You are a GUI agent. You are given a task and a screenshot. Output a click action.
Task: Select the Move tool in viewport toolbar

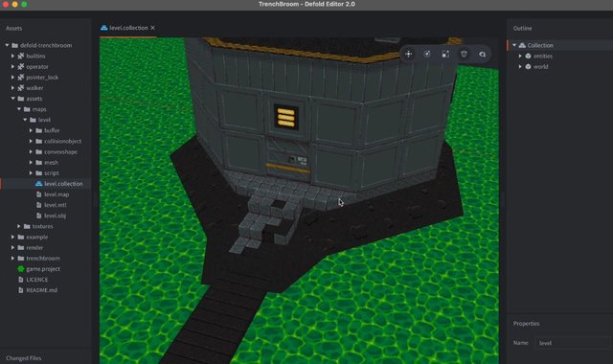[x=408, y=54]
